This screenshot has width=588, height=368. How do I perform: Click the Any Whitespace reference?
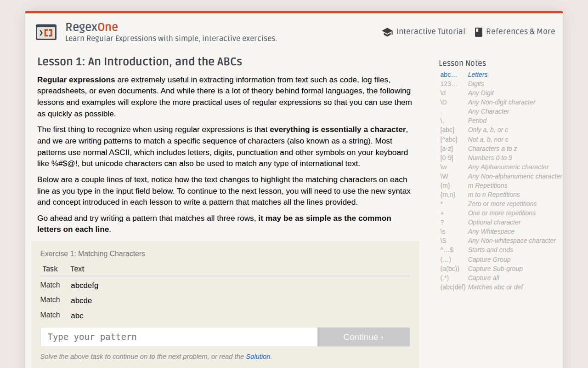(x=491, y=231)
